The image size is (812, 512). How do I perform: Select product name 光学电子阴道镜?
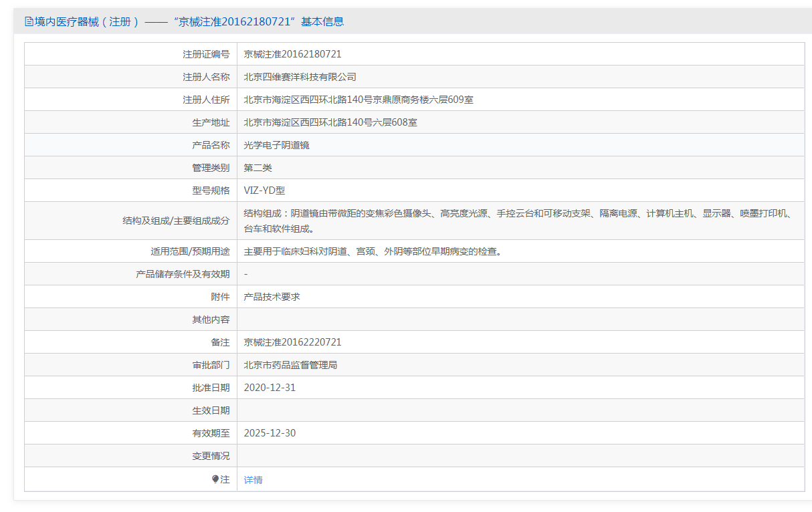pyautogui.click(x=276, y=145)
